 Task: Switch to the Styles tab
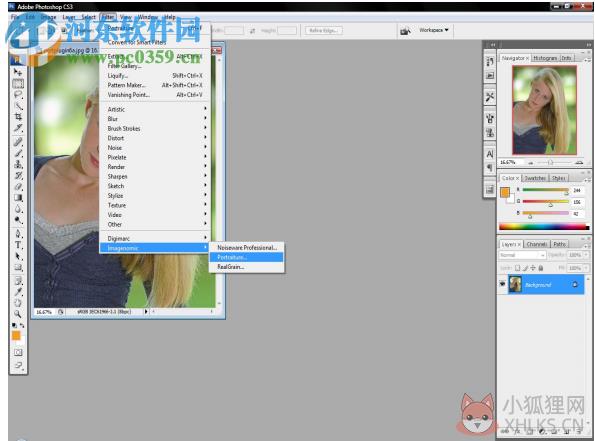559,178
